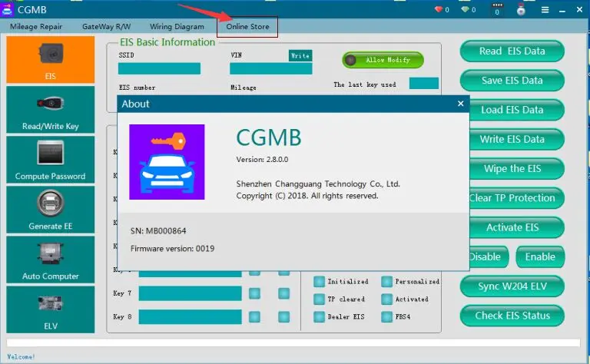Viewport: 590px width, 364px height.
Task: Check the FBS4 checkbox
Action: click(x=387, y=316)
